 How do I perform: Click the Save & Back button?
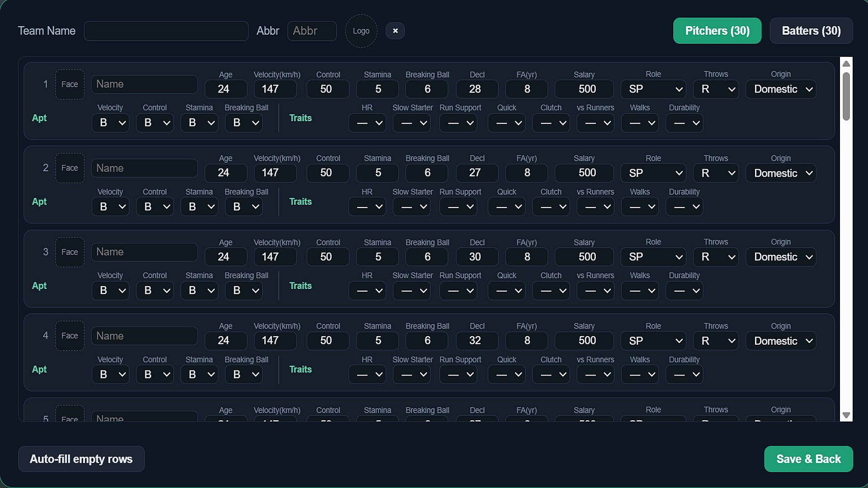tap(808, 459)
